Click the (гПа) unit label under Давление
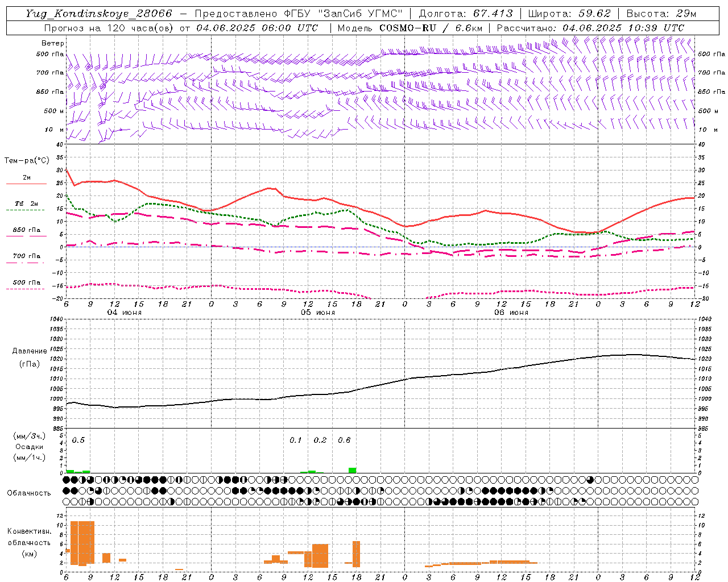Screen dimensions: 728x582 click(x=28, y=364)
